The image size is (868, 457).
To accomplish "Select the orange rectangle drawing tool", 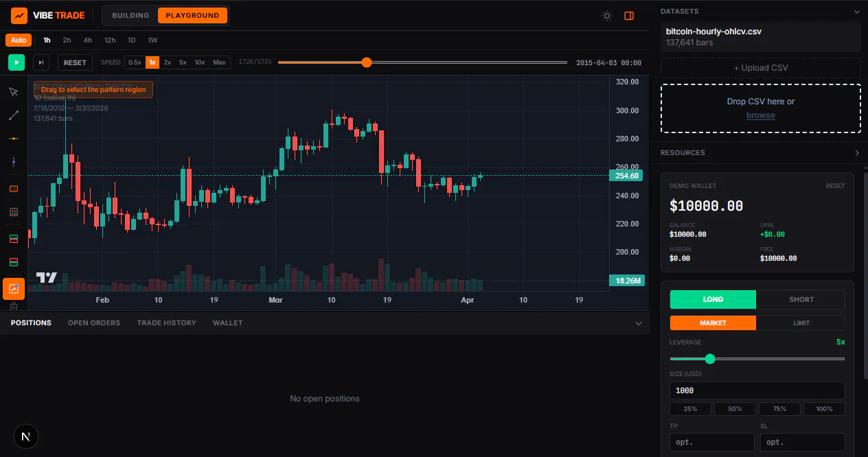I will (13, 189).
